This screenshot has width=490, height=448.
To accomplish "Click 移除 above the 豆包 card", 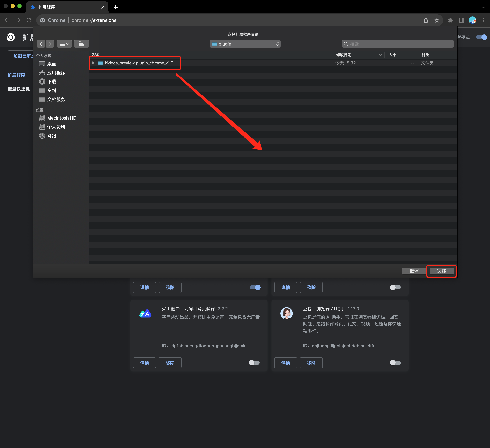I will click(311, 287).
